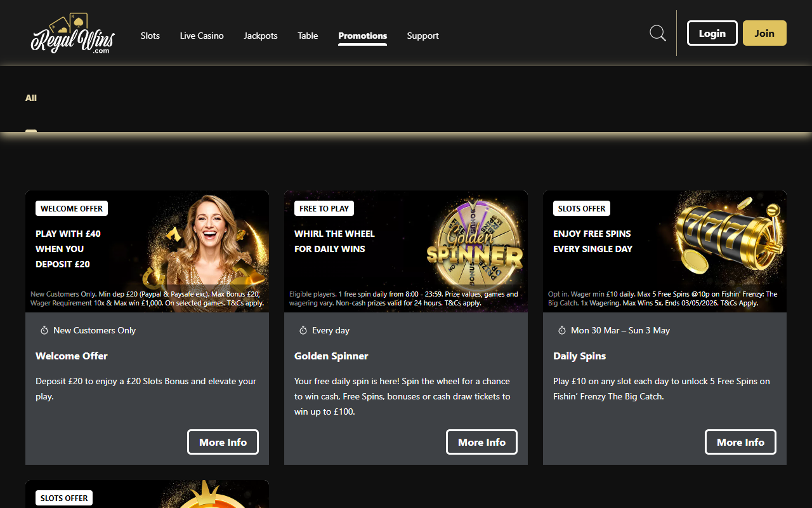Open More Info for Daily Spins
This screenshot has height=508, width=812.
(x=740, y=442)
